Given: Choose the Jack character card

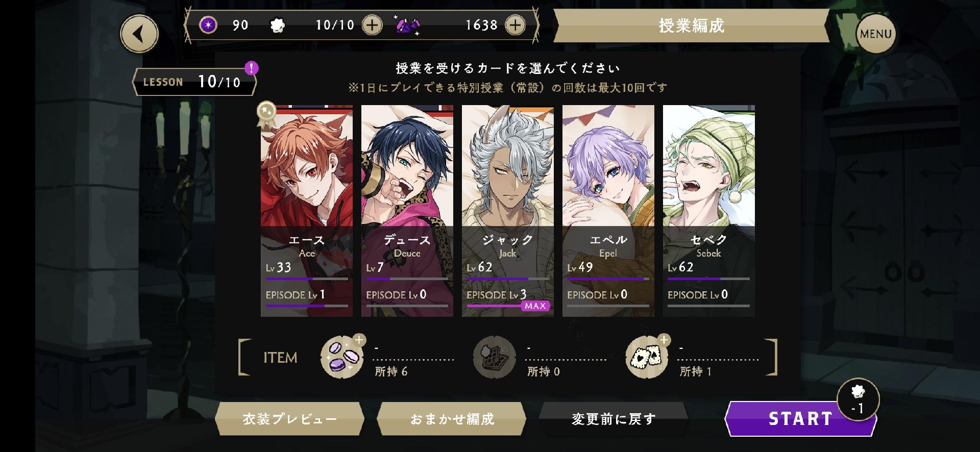Looking at the screenshot, I should tap(508, 211).
